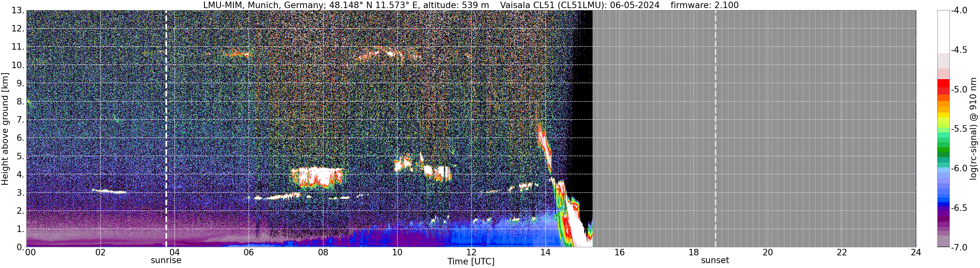
Task: Click the time axis tick label "16"
Action: (619, 252)
